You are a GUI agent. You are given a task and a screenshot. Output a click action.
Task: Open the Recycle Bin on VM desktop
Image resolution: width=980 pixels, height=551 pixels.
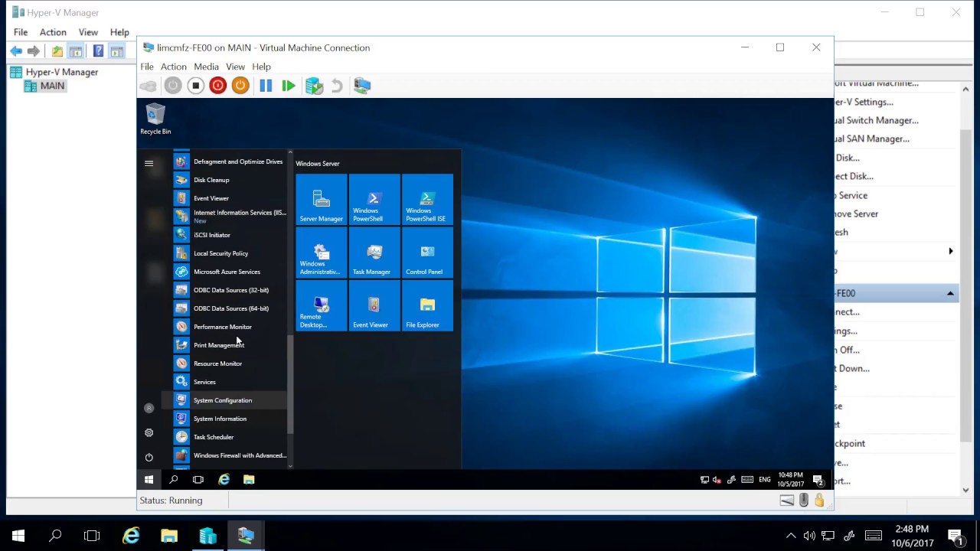[155, 119]
